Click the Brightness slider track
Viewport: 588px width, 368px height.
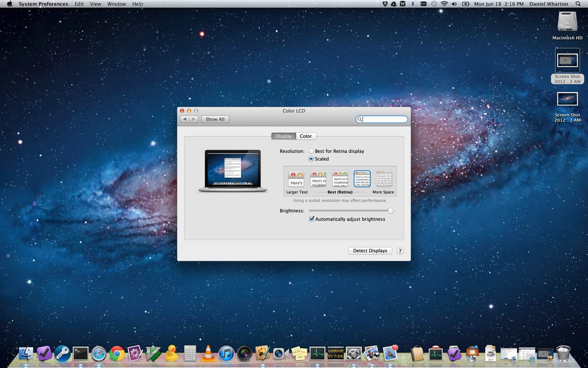tap(349, 211)
